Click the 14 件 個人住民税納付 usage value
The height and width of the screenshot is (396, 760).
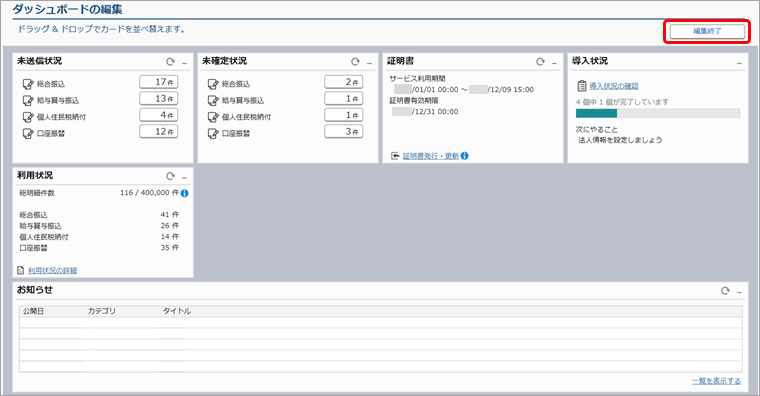coord(170,237)
